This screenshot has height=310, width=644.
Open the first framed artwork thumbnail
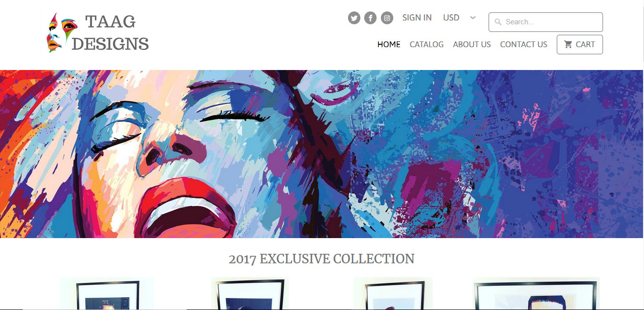[107, 293]
